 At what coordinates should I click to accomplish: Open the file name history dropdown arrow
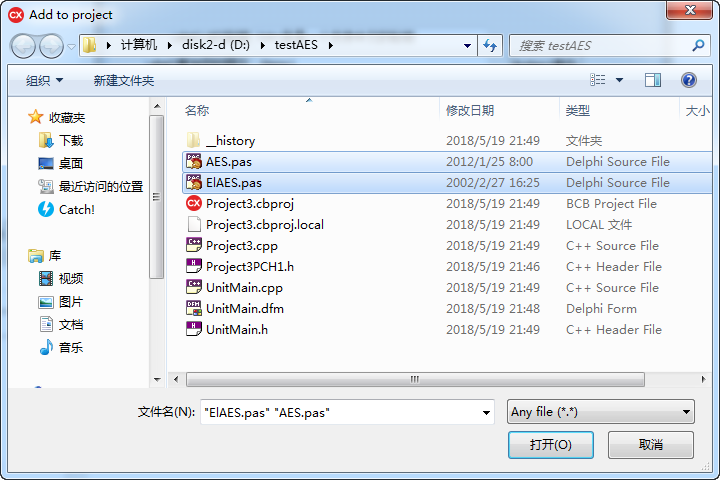tap(486, 412)
